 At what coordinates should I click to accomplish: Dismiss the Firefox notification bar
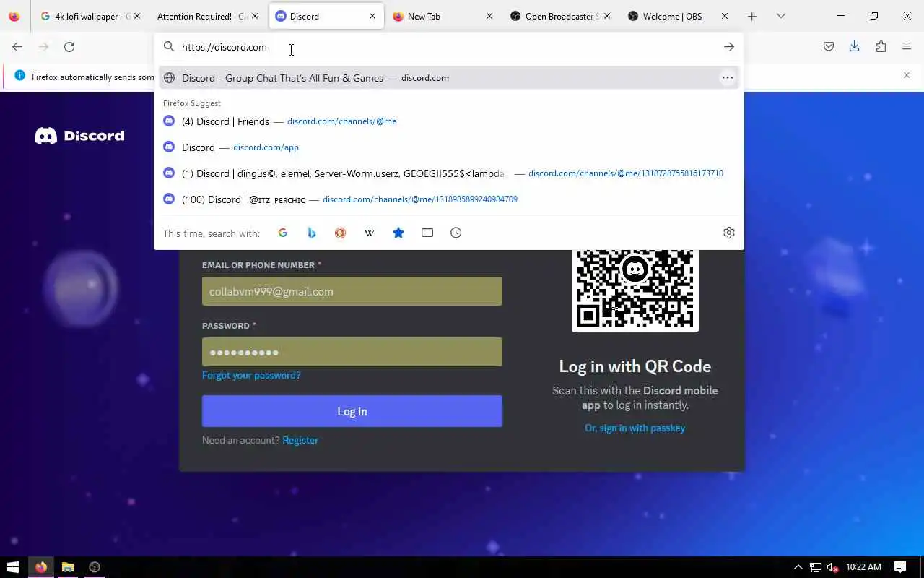point(907,75)
